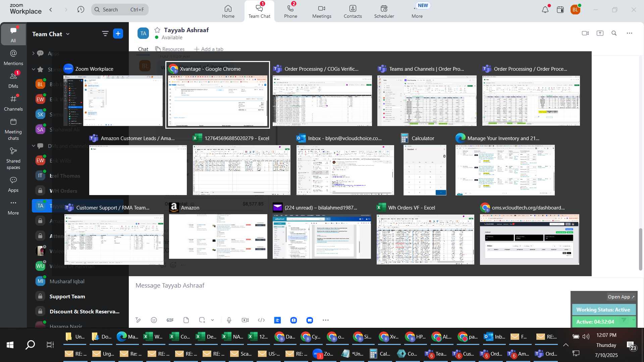Click the notifications bell icon
The width and height of the screenshot is (644, 362).
pyautogui.click(x=545, y=10)
